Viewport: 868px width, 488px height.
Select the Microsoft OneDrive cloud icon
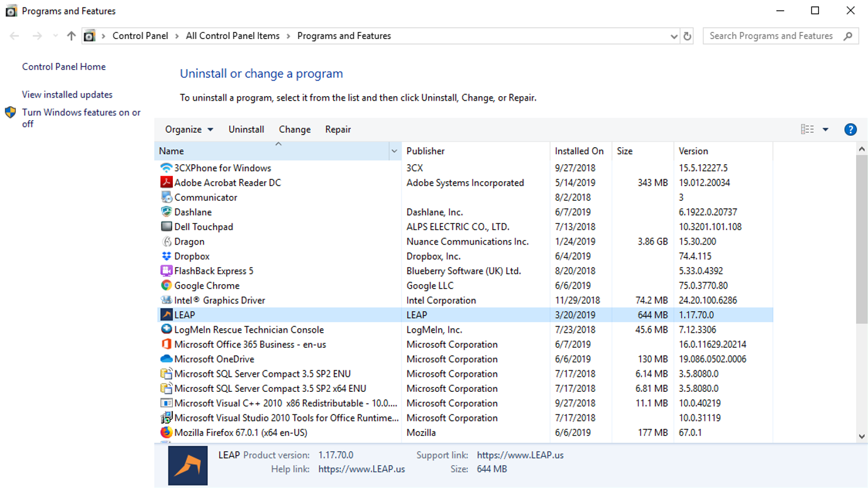(166, 359)
